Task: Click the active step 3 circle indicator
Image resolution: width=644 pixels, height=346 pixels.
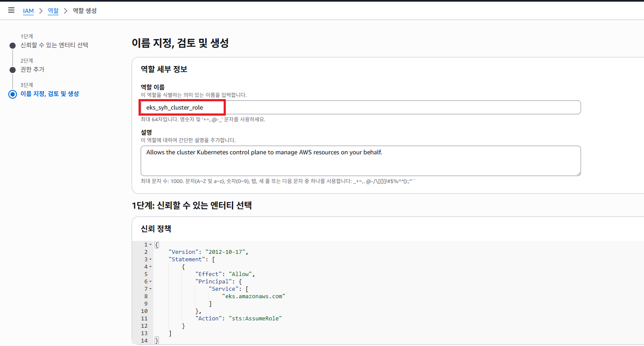Action: [13, 94]
